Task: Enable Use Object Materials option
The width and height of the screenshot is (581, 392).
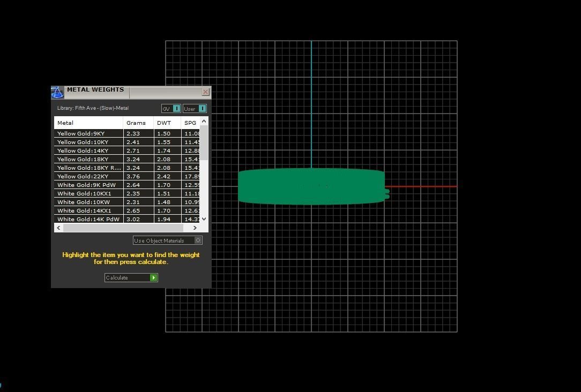Action: pyautogui.click(x=167, y=240)
